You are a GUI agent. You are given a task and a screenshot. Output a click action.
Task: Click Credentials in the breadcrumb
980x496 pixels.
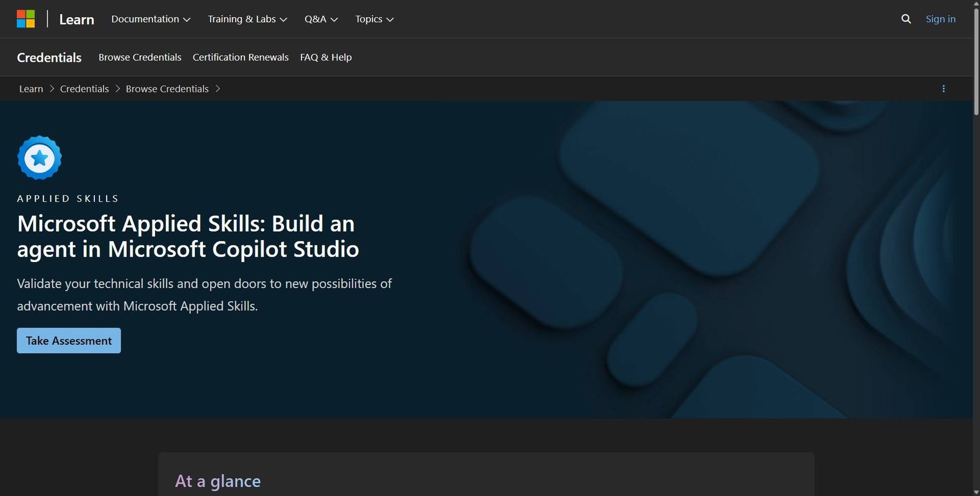click(85, 89)
